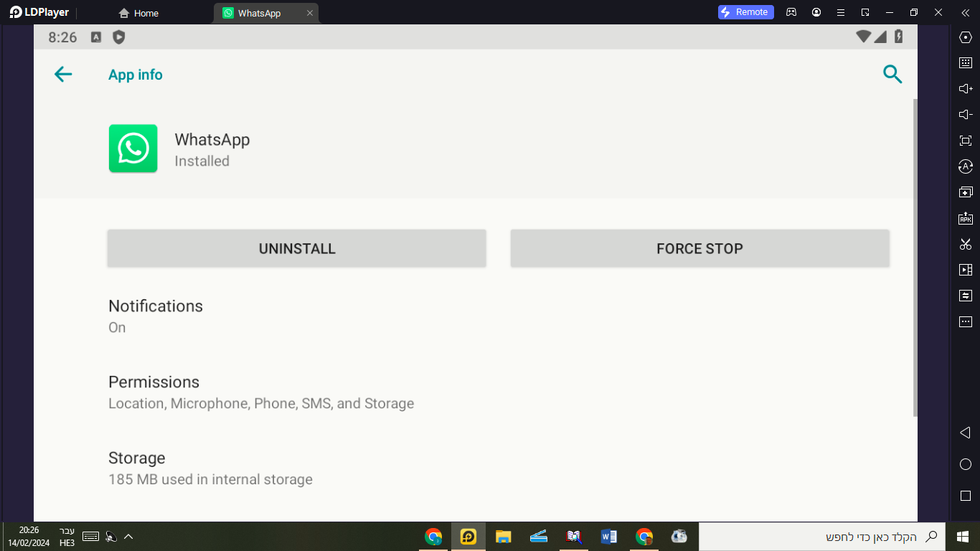
Task: Click the green WhatsApp app icon
Action: [133, 149]
